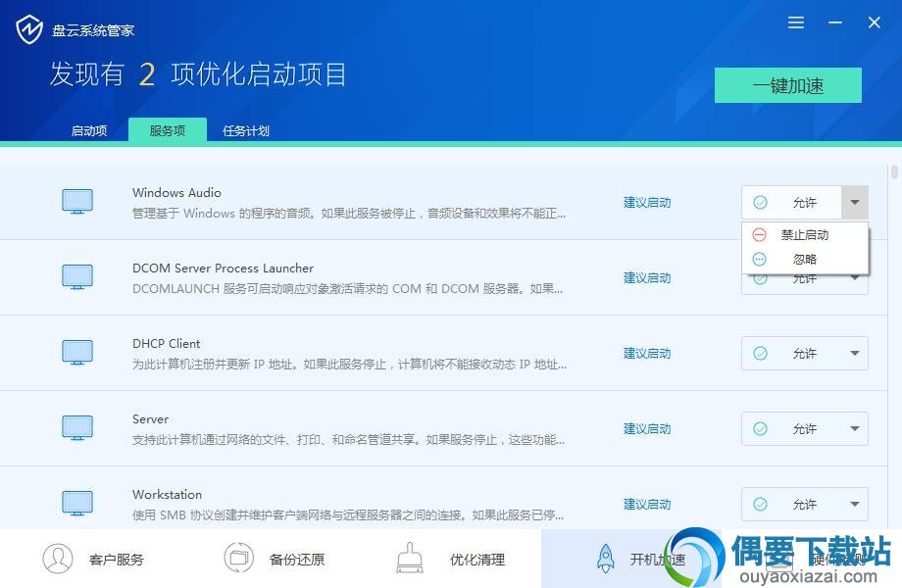Expand the Server 允许 dropdown
902x588 pixels.
pyautogui.click(x=855, y=428)
